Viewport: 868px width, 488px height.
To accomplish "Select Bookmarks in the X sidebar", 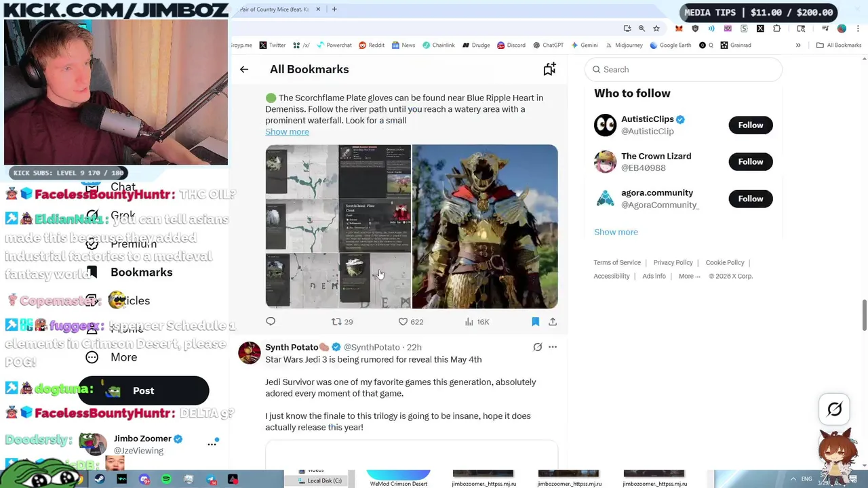I will pos(130,272).
